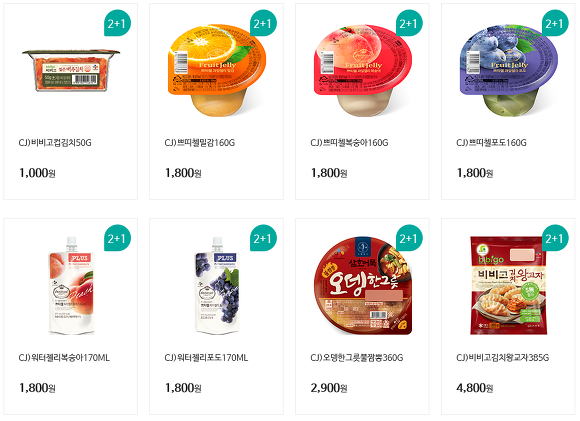Click the 2+1 badge on the Bibigo cup kimchi
This screenshot has width=580, height=421.
coord(117,23)
